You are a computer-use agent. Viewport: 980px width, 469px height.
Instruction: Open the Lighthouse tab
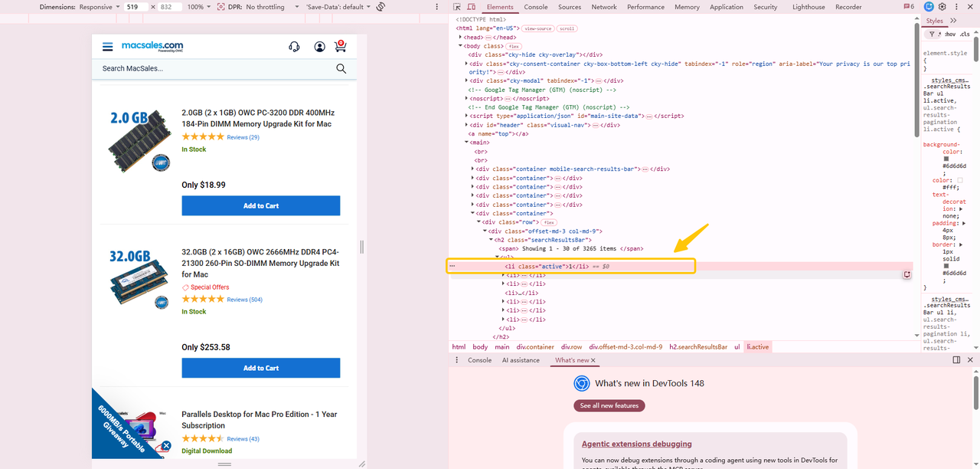click(809, 7)
